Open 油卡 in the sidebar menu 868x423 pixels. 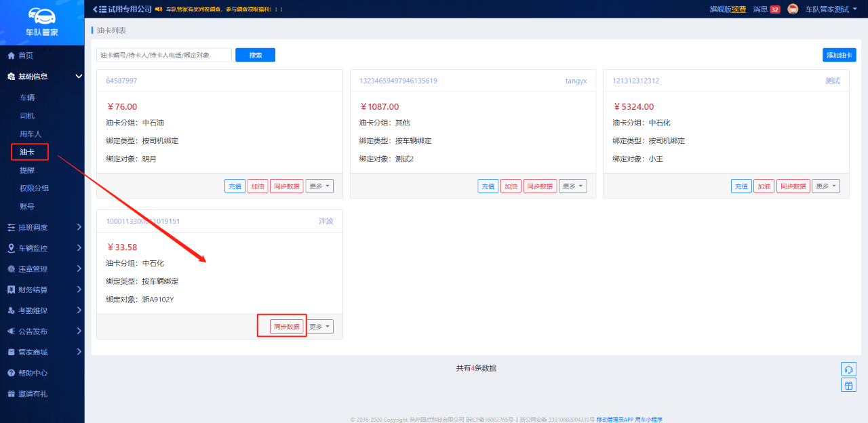[27, 152]
